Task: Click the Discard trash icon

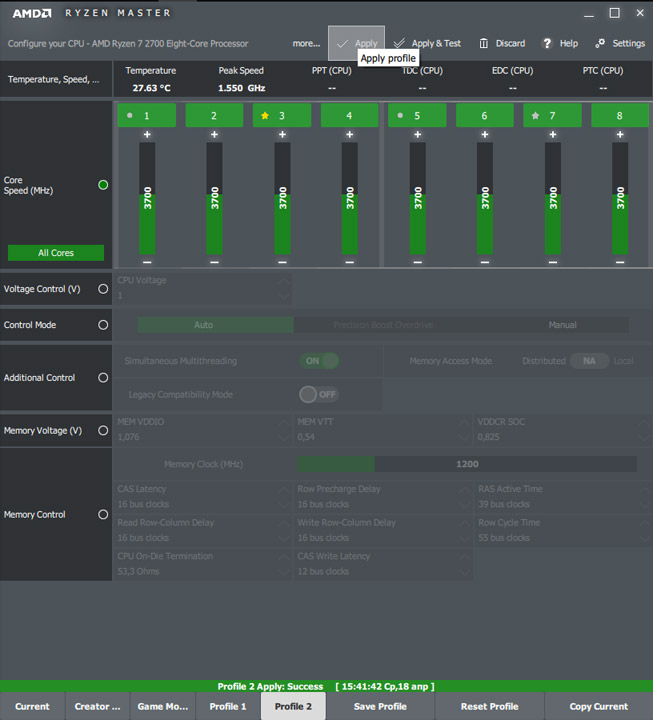Action: point(484,43)
